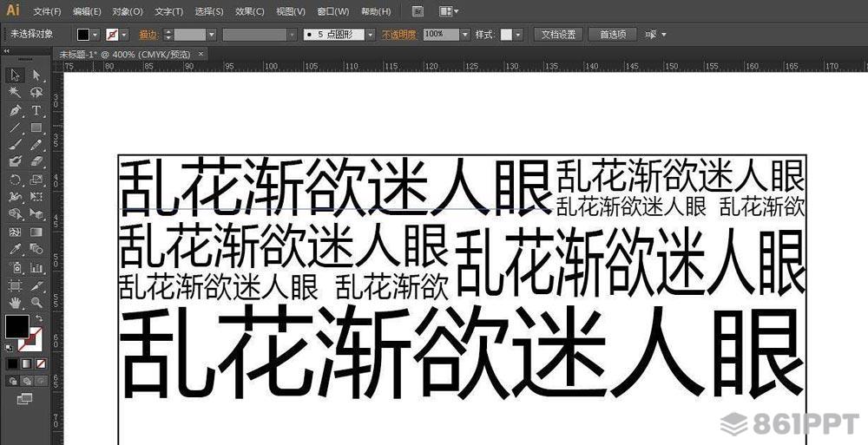Click the 文档设置 button
868x445 pixels.
558,35
